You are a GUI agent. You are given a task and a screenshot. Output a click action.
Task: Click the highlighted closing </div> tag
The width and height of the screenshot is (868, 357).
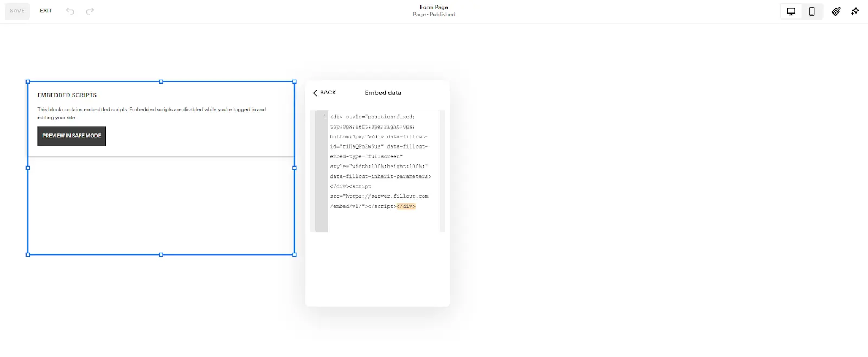[x=406, y=206]
